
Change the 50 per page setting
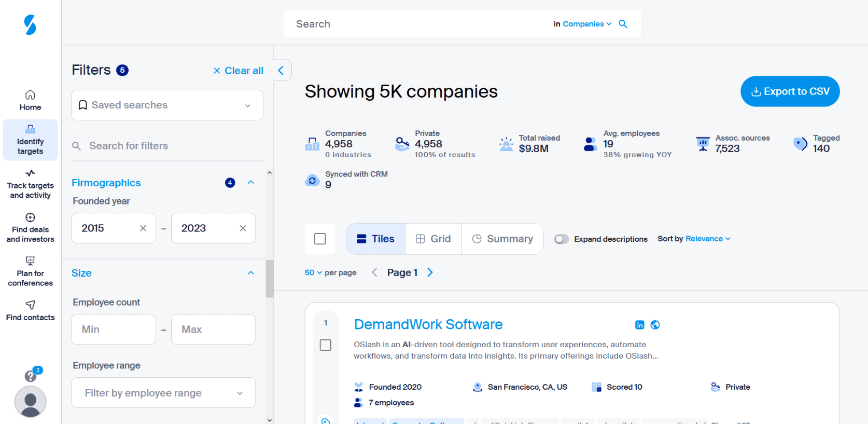tap(313, 272)
